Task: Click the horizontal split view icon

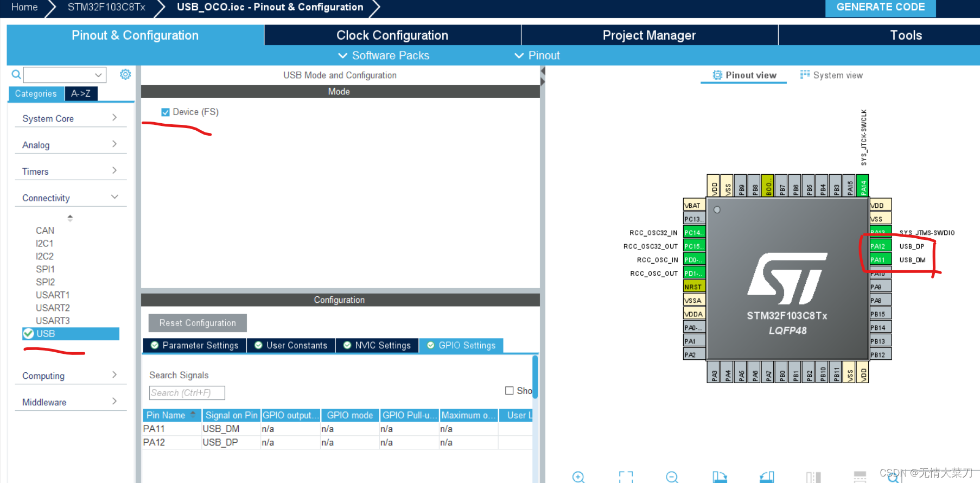Action: click(860, 476)
